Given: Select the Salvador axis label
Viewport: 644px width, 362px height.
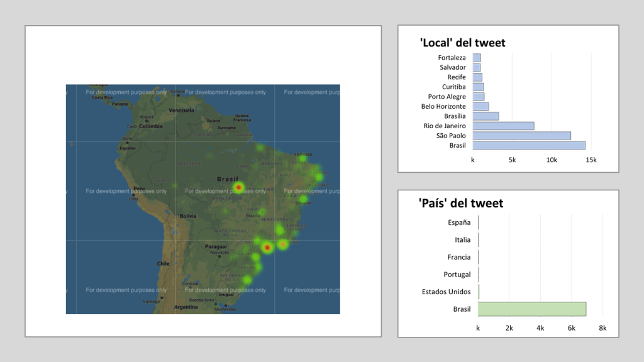Looking at the screenshot, I should pyautogui.click(x=453, y=67).
